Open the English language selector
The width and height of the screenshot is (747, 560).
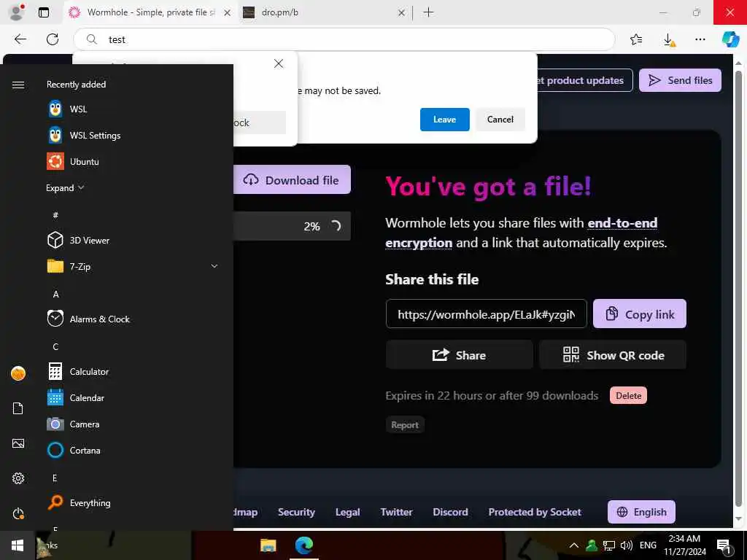click(x=641, y=512)
